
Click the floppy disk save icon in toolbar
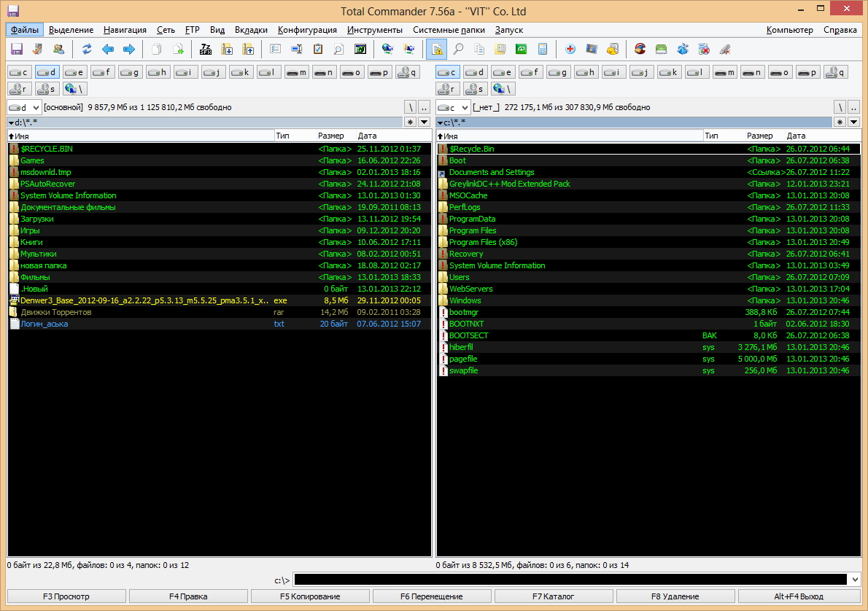(17, 50)
